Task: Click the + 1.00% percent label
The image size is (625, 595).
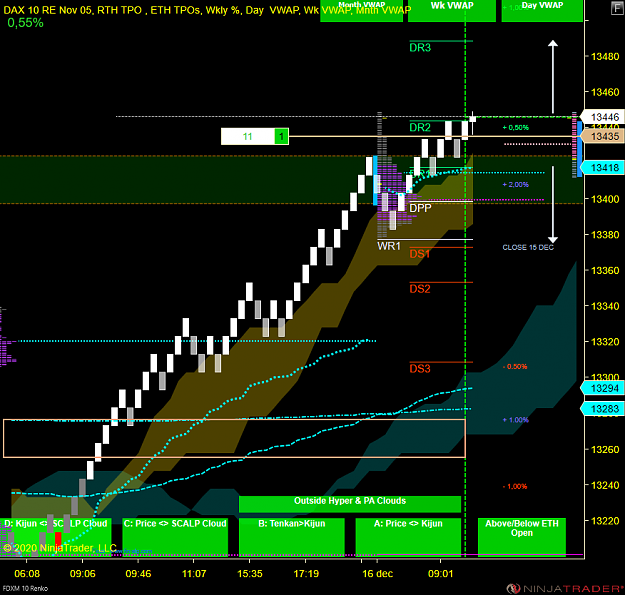Action: tap(515, 420)
